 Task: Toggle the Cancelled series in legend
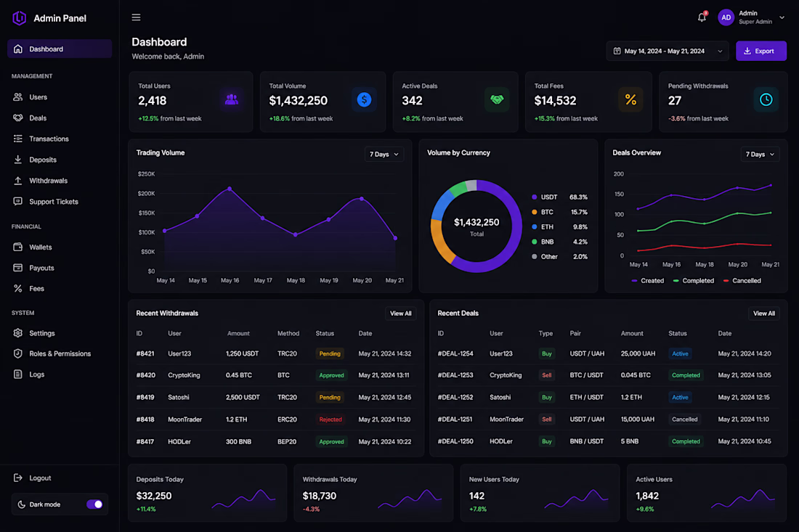[x=742, y=280]
